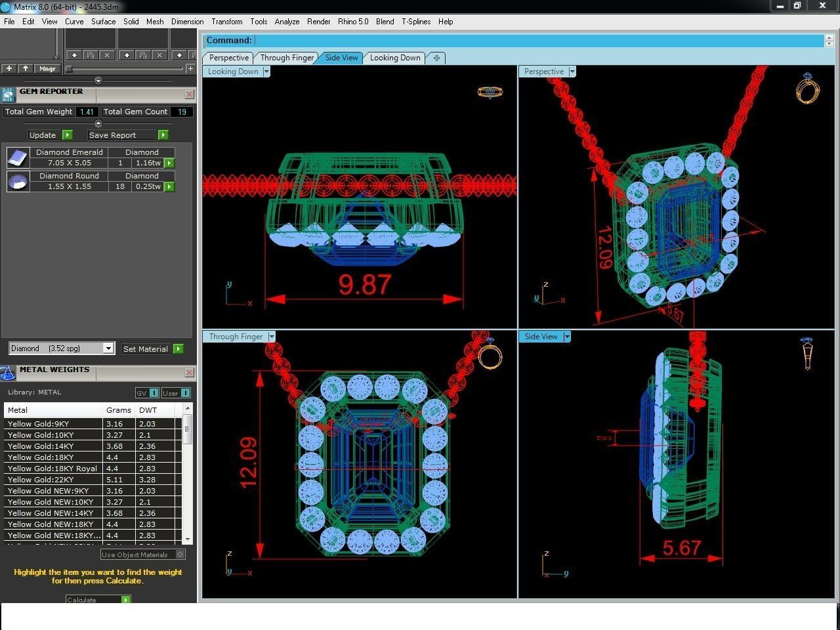Screen dimensions: 840x630
Task: Switch to the Perspective tab
Action: [228, 58]
